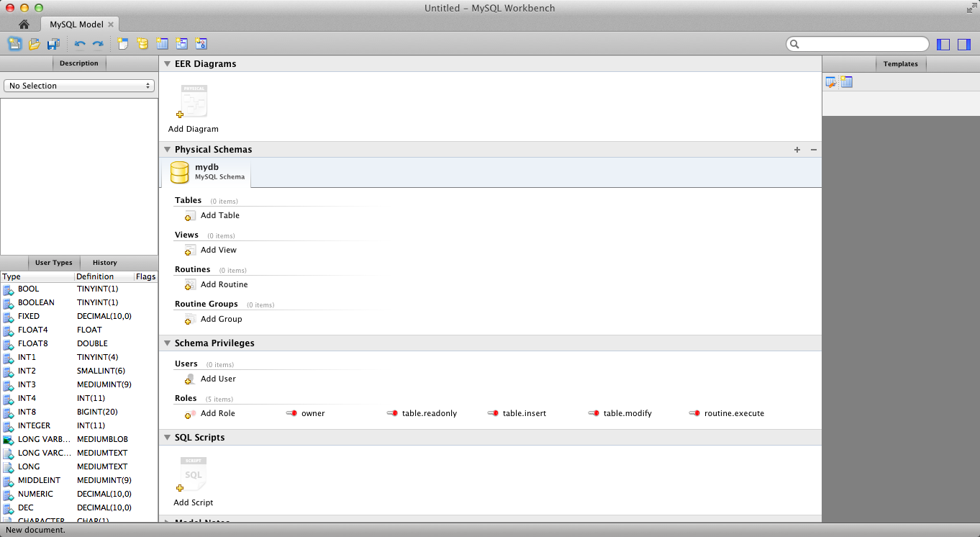
Task: Select the BOOLEAN user type row
Action: pyautogui.click(x=79, y=303)
